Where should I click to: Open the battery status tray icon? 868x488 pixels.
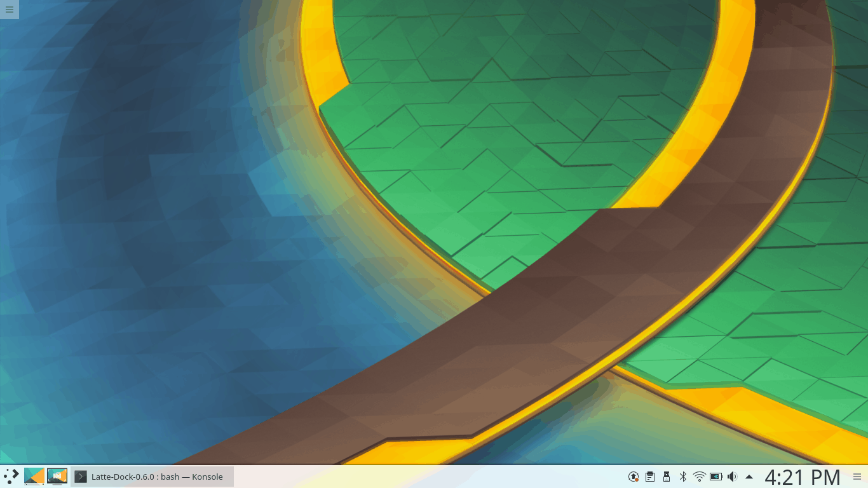(716, 477)
